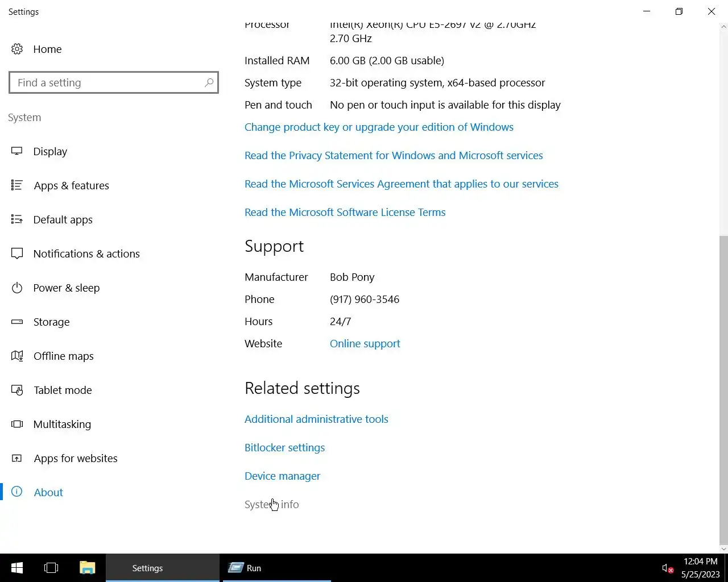The height and width of the screenshot is (582, 728).
Task: Click the Support heading
Action: tap(274, 246)
